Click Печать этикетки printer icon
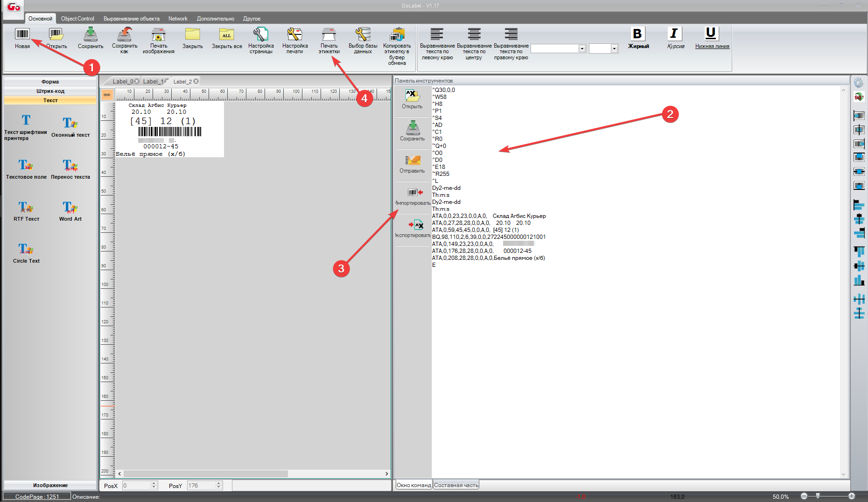 329,34
